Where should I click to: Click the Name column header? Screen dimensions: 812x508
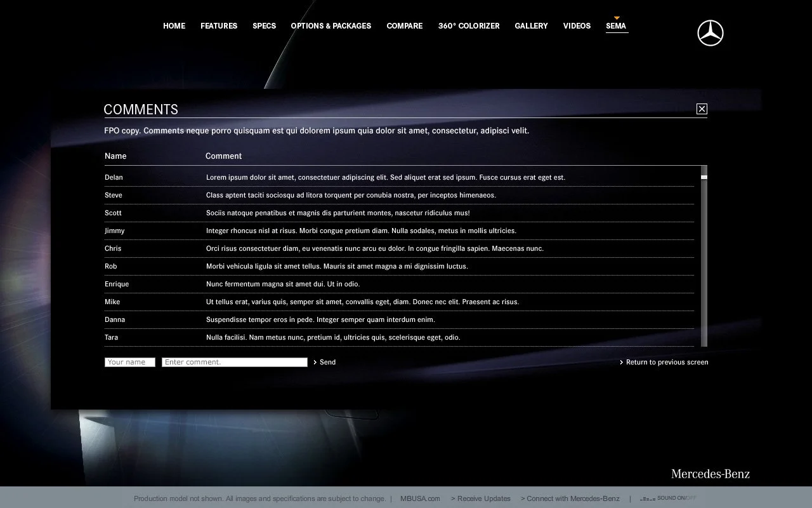115,156
